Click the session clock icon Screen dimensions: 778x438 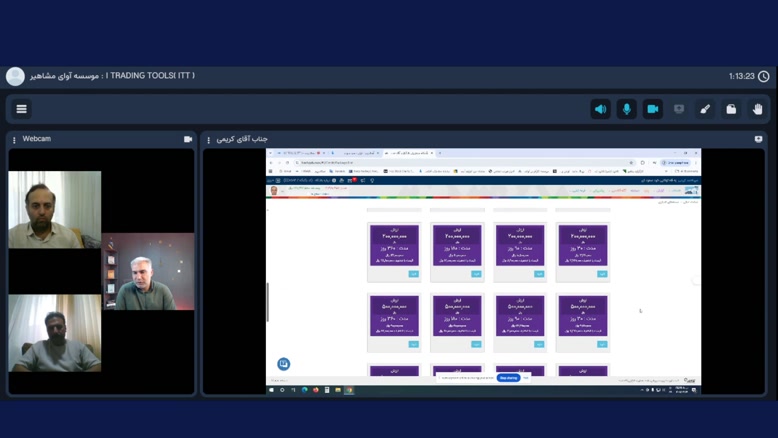(x=764, y=76)
